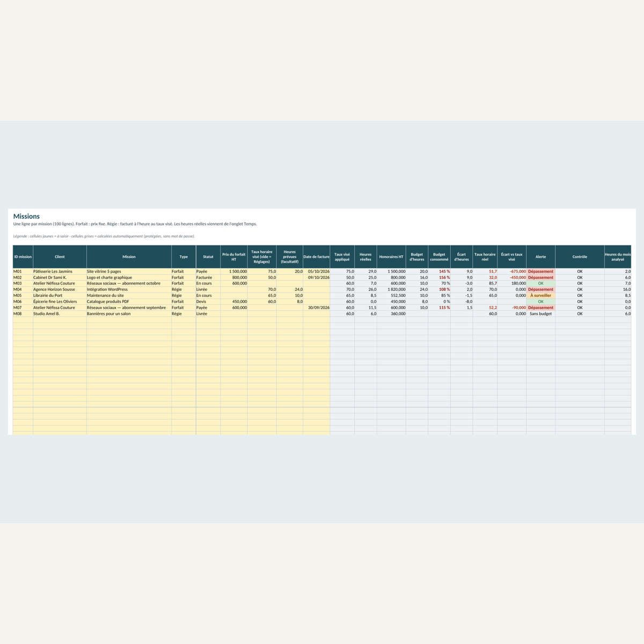Click the 'Type' column header
The width and height of the screenshot is (644, 644).
point(184,257)
